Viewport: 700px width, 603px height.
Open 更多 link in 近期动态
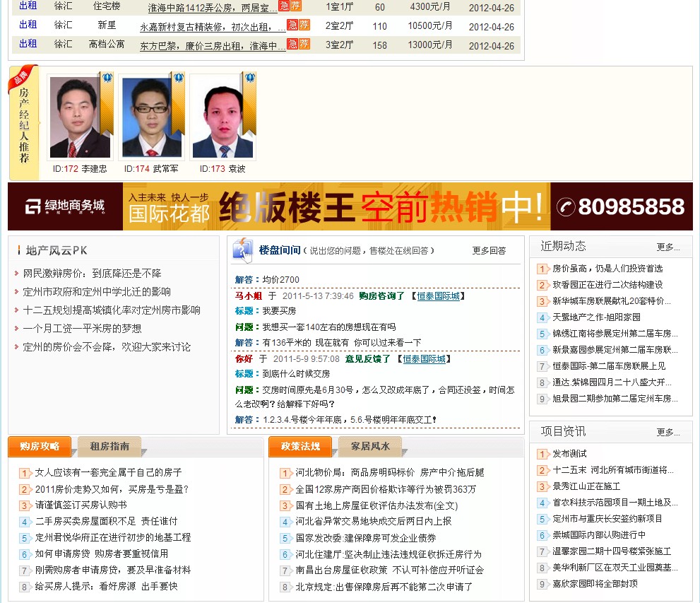(x=668, y=247)
